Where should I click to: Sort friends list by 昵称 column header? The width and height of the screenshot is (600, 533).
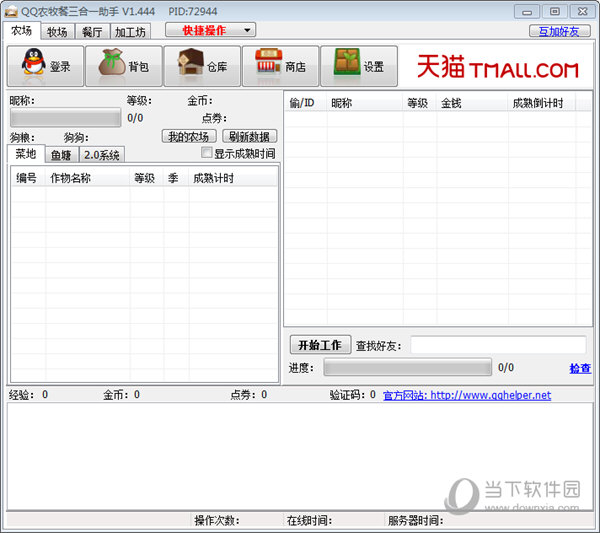pos(365,103)
